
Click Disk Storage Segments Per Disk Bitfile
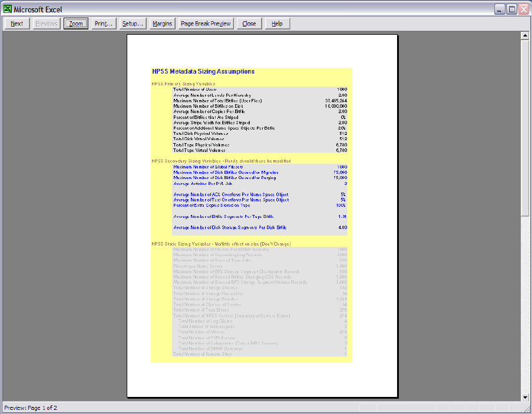tap(230, 227)
